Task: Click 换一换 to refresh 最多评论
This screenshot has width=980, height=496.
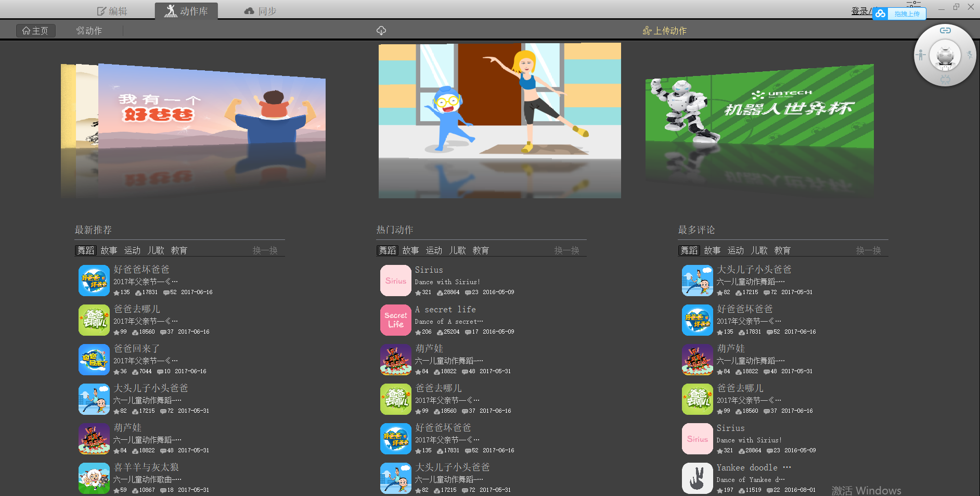Action: (x=869, y=250)
